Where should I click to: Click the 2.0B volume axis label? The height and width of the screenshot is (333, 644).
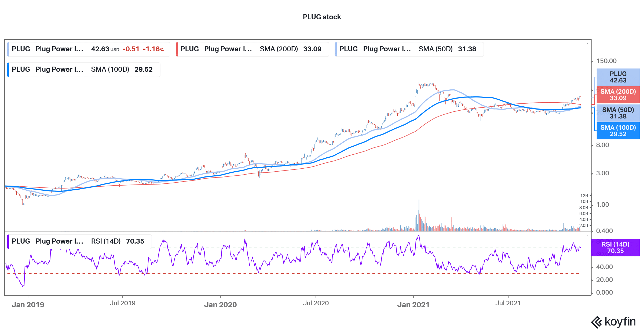pyautogui.click(x=584, y=225)
